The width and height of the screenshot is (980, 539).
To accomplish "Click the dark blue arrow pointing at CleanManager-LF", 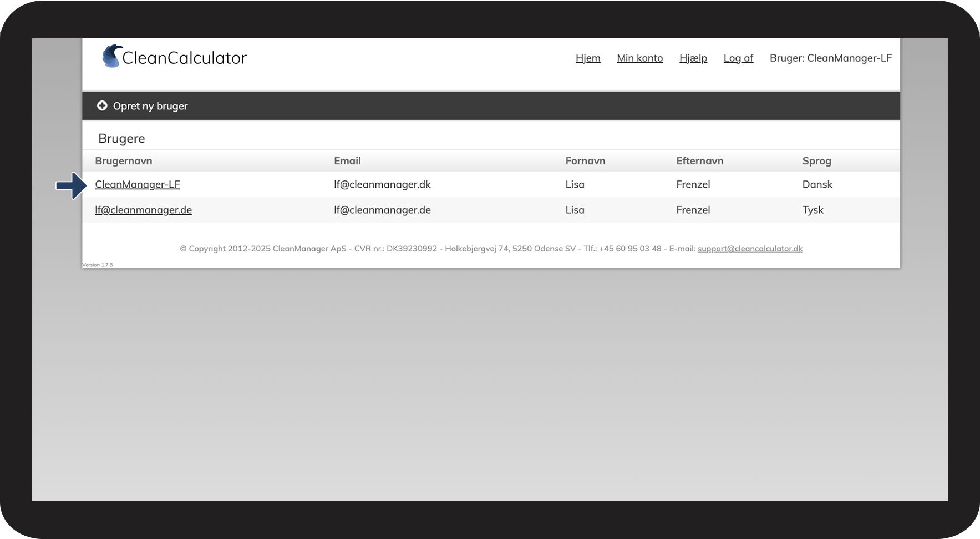I will click(71, 185).
